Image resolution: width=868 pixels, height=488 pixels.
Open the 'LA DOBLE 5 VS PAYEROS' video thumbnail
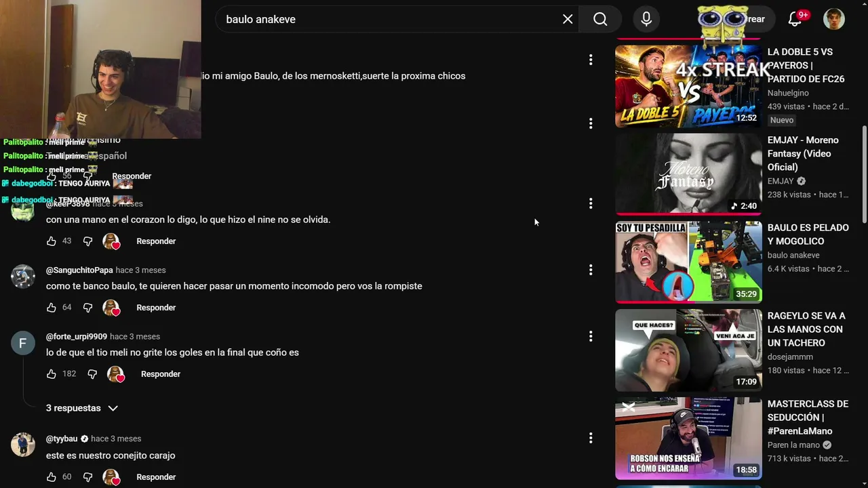tap(688, 86)
